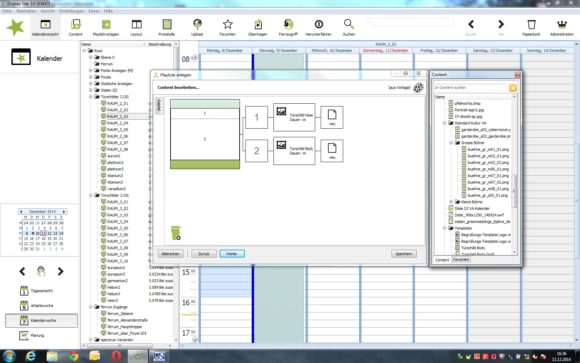Click the Übertragen toolbar icon

258,27
